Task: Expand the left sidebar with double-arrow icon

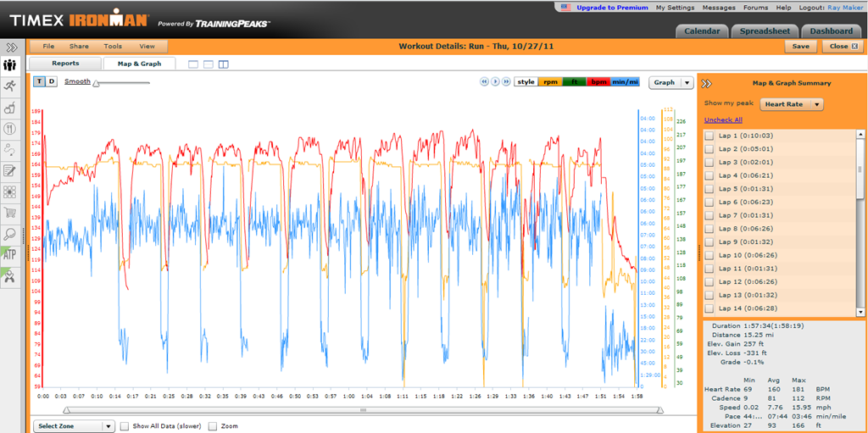Action: [x=12, y=47]
